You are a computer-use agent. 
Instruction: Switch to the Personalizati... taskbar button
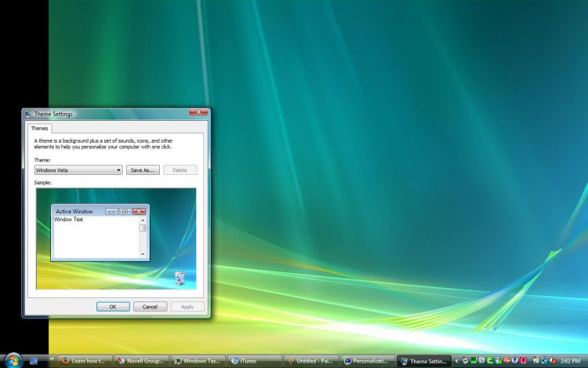[368, 361]
